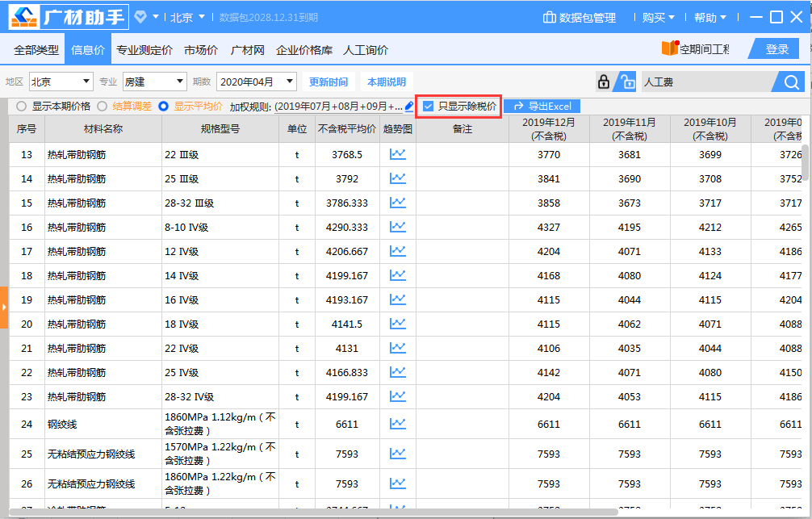Open trend chart for row 18, 14 Ⅳ级
This screenshot has width=812, height=519.
tap(397, 275)
